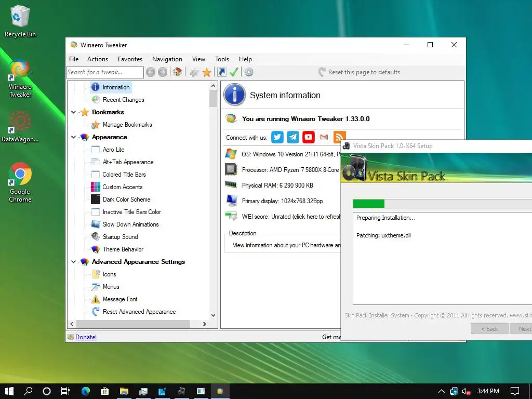Image resolution: width=532 pixels, height=399 pixels.
Task: Click the tree's horizontal scrollbar right arrow
Action: (x=204, y=324)
